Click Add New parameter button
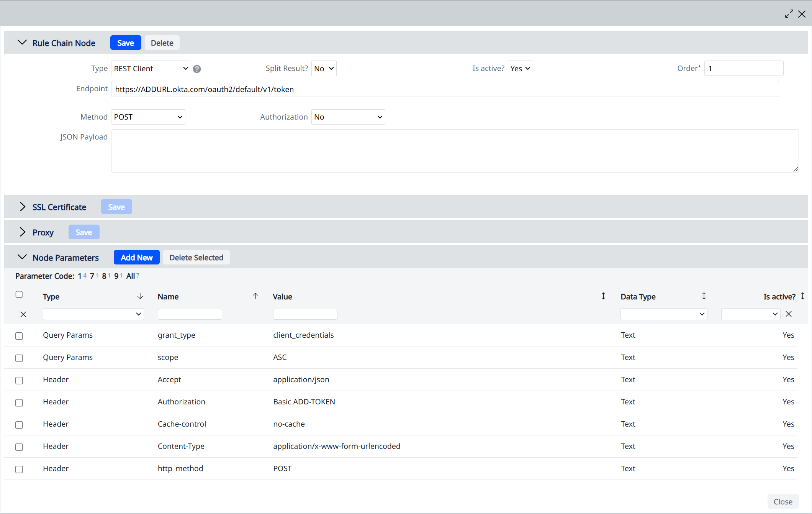 coord(137,257)
